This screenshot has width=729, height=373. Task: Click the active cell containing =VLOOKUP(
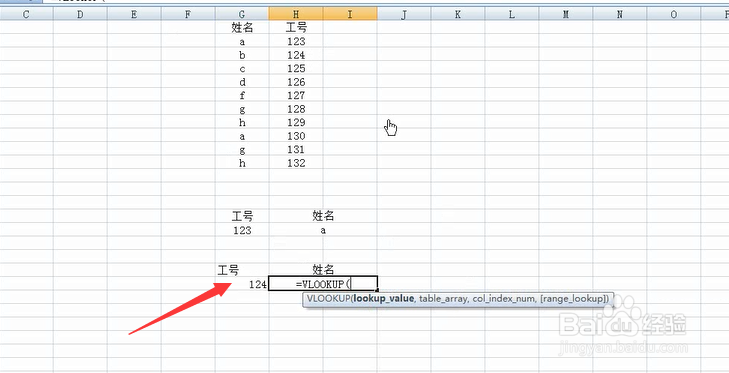click(x=323, y=284)
